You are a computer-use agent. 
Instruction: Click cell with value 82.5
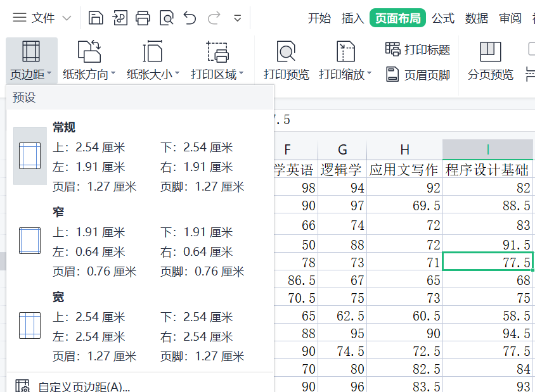pyautogui.click(x=404, y=369)
